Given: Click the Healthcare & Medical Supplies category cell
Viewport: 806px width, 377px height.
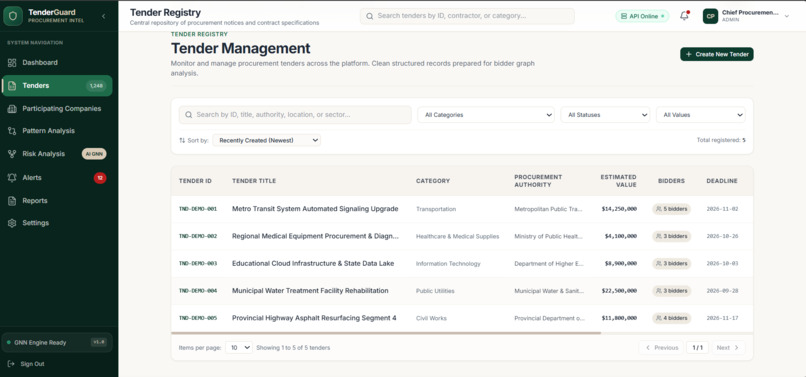Looking at the screenshot, I should click(x=457, y=237).
